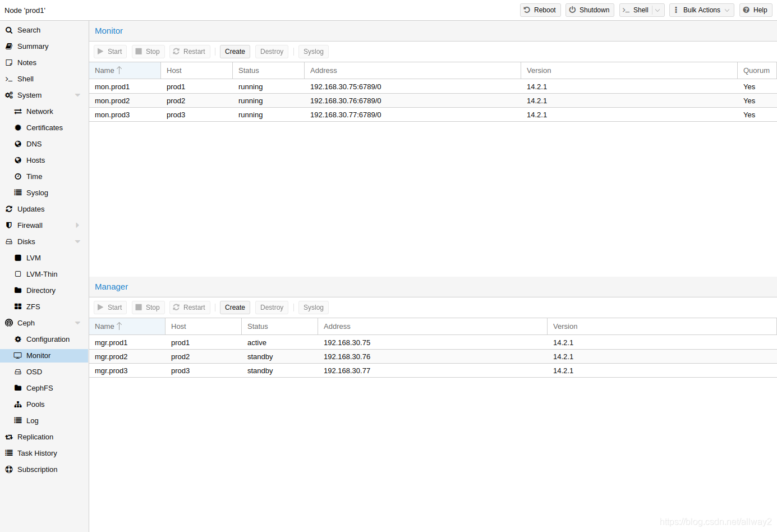Screen dimensions: 777x532
Task: Select the Certificates badge icon
Action: [18, 128]
